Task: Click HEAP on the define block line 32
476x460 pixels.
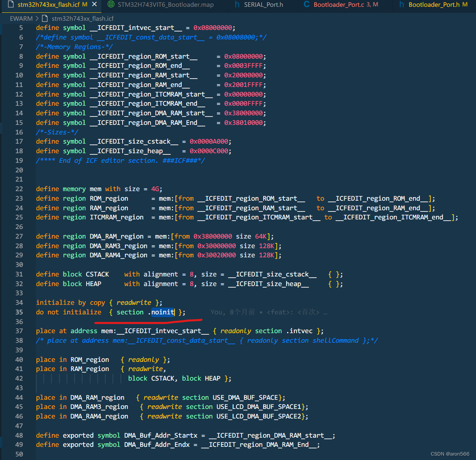Action: point(93,284)
